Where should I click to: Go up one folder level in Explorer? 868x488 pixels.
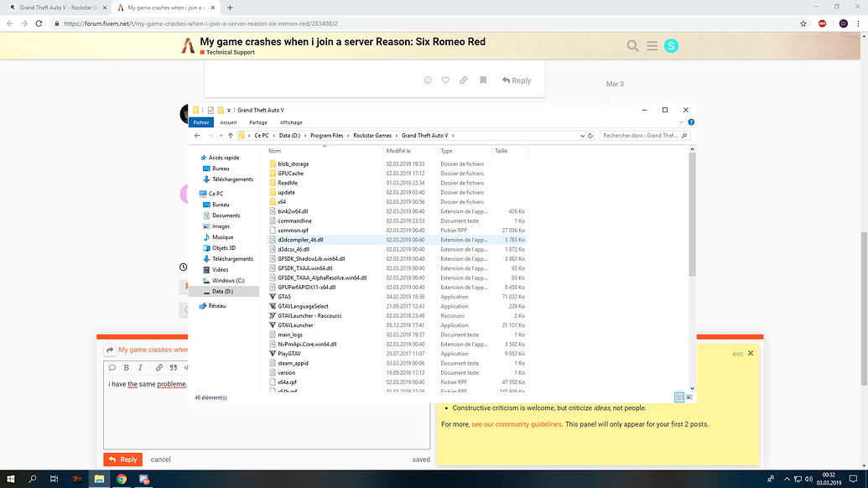click(x=231, y=136)
